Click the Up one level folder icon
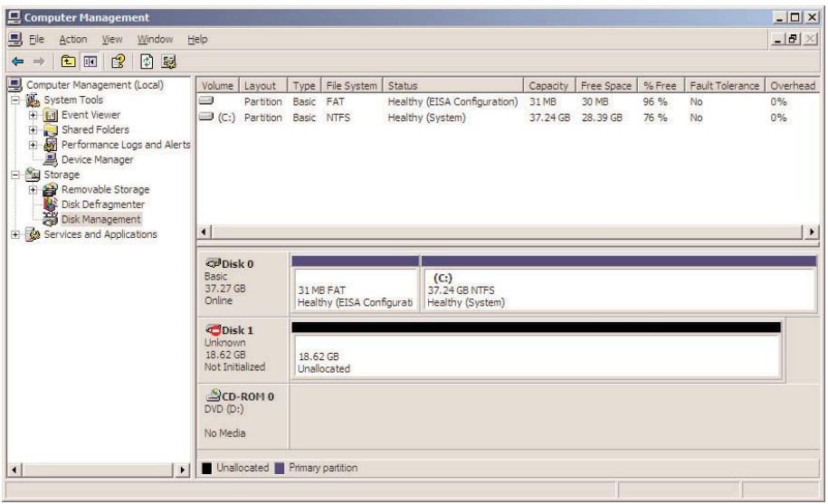The image size is (828, 504). tap(68, 62)
